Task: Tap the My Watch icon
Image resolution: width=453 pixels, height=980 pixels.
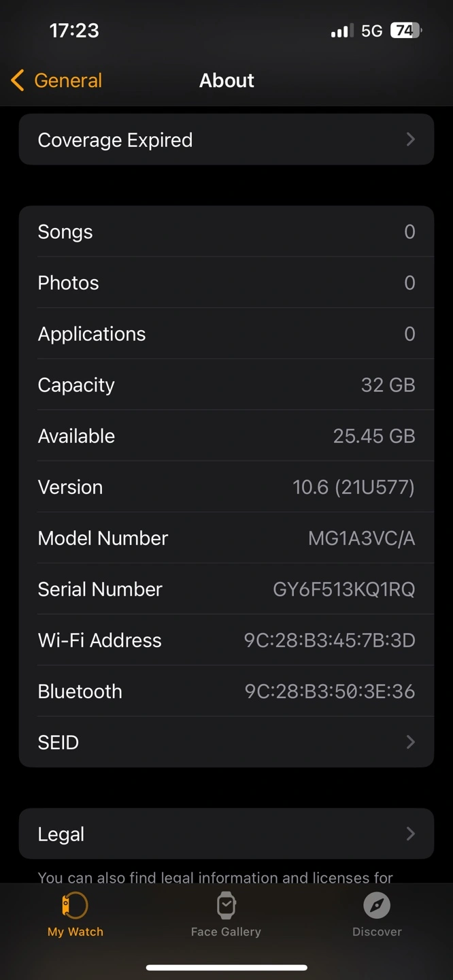Action: pyautogui.click(x=75, y=906)
